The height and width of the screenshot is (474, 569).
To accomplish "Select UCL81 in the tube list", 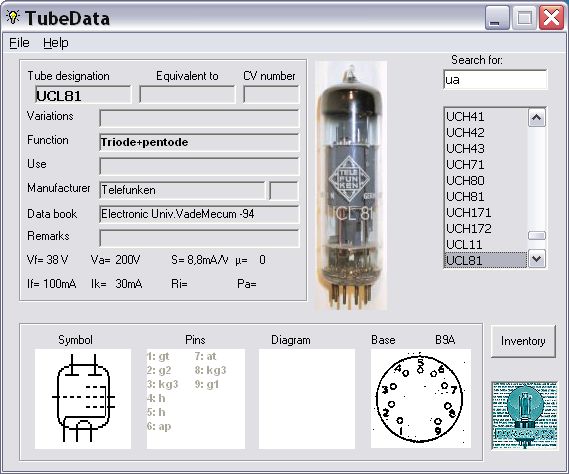I will 486,260.
